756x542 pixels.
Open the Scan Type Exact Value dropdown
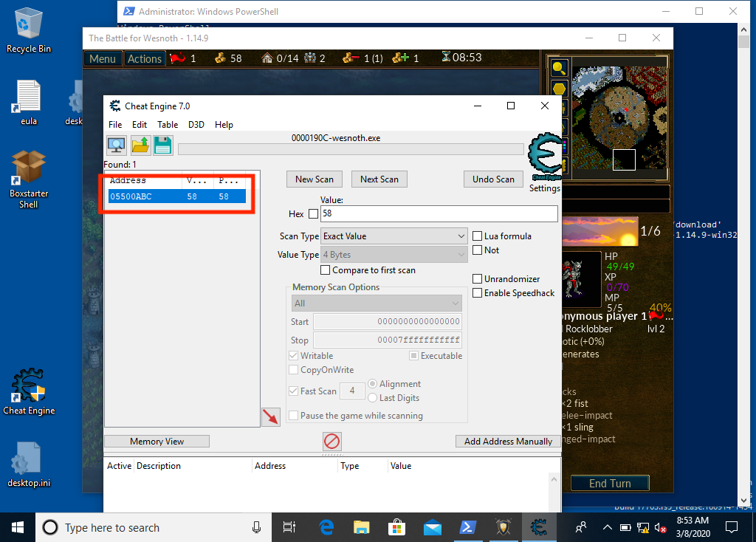(x=394, y=236)
